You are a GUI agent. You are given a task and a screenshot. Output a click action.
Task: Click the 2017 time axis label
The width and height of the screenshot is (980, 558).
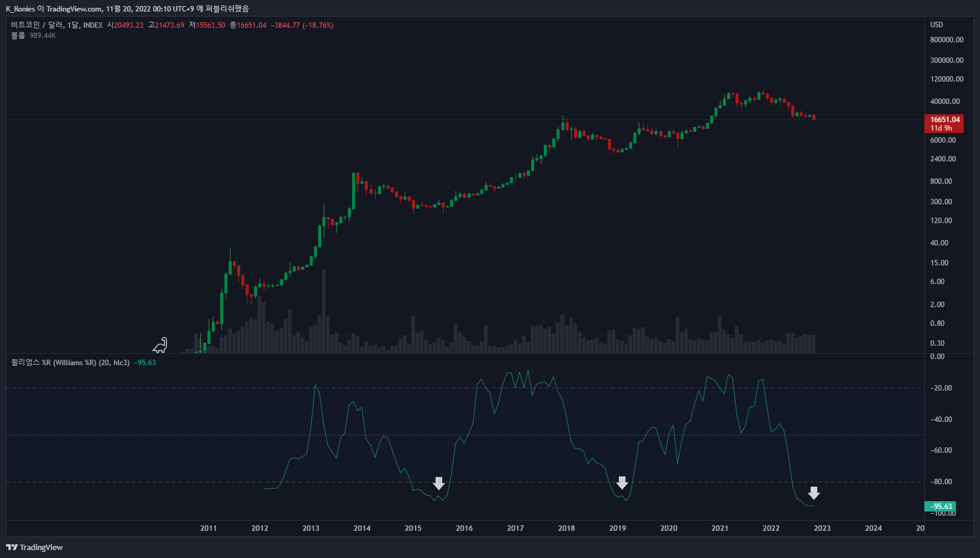click(515, 528)
